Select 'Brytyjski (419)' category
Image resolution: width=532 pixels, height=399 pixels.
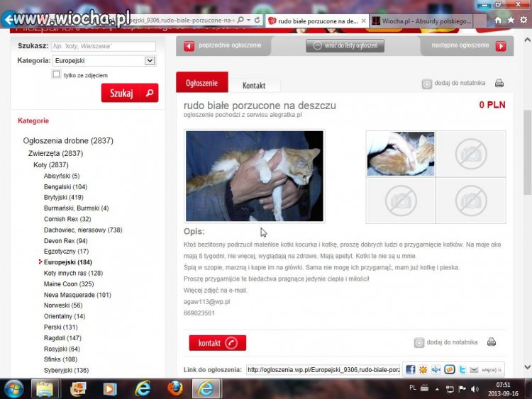point(63,197)
